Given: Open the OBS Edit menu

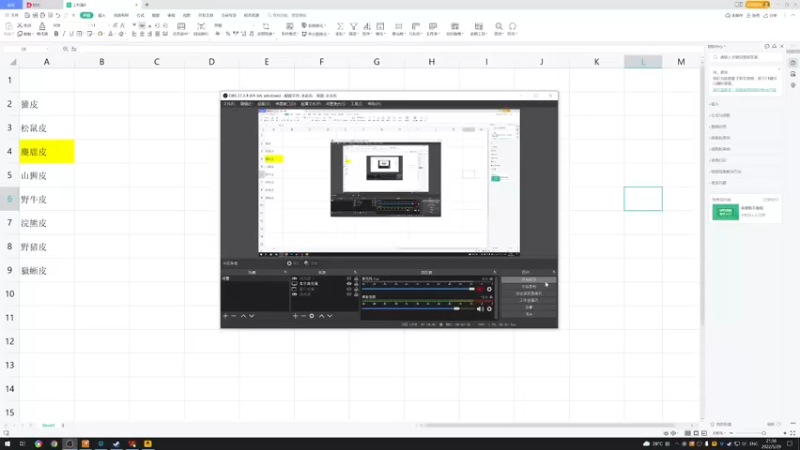Looking at the screenshot, I should 246,104.
